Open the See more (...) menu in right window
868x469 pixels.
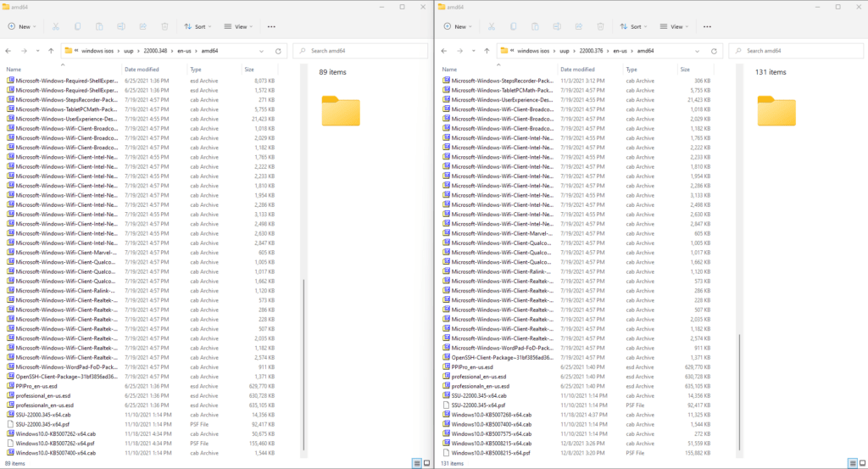(x=707, y=26)
